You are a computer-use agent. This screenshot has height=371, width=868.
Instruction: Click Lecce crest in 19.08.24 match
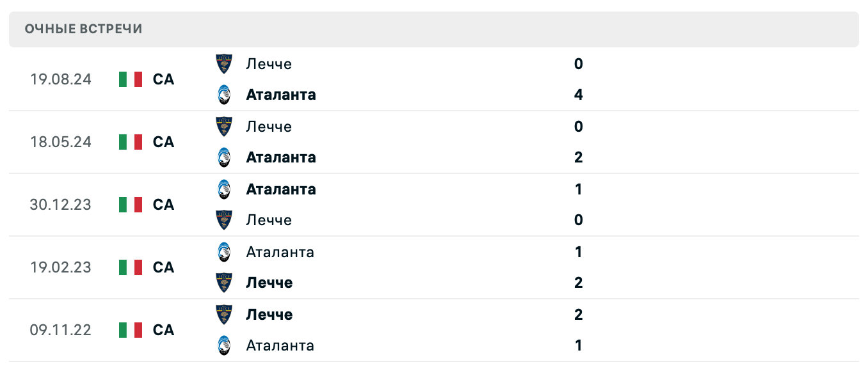pos(224,63)
